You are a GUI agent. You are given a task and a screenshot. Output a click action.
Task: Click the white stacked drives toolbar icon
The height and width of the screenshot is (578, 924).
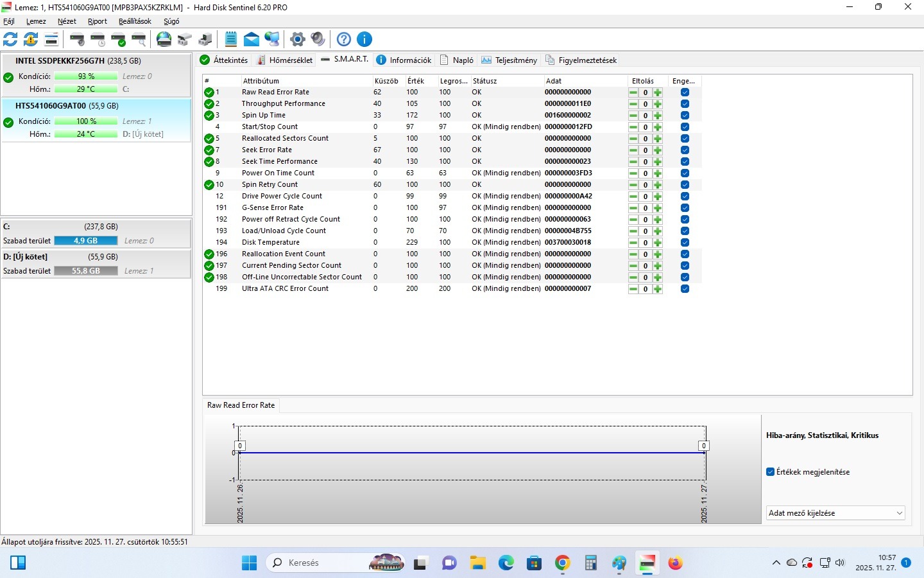185,39
